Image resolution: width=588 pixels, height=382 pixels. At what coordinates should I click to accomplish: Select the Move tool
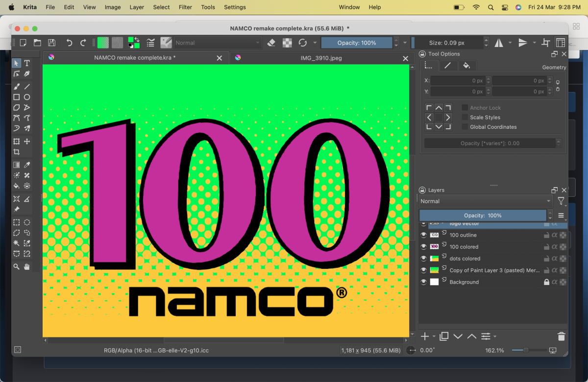(27, 142)
